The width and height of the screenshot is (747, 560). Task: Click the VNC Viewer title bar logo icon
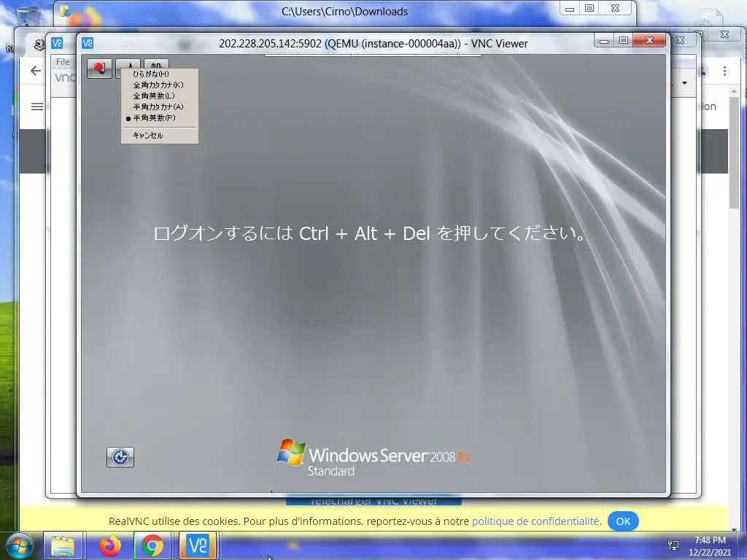pyautogui.click(x=88, y=43)
